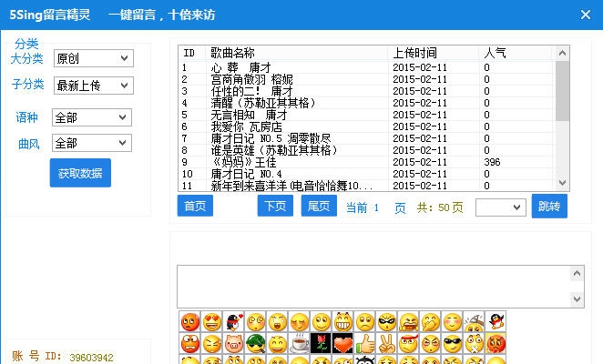Insert the sad frowning emoticon

(365, 322)
